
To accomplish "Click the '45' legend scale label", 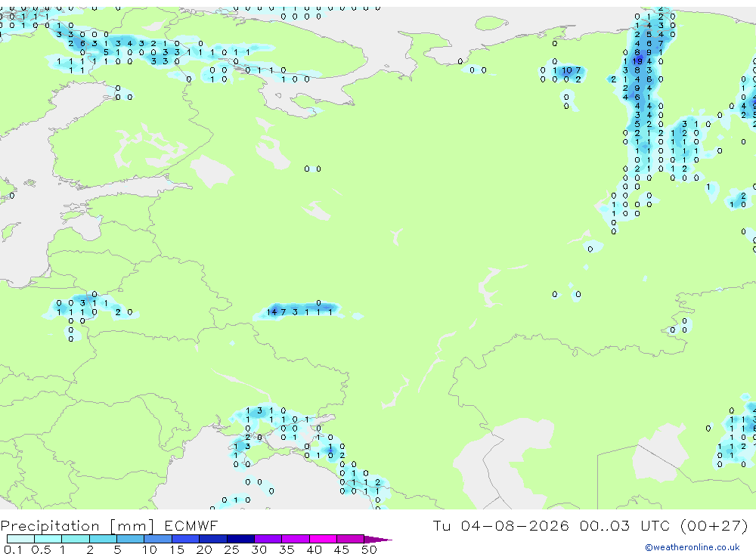I will click(x=342, y=549).
